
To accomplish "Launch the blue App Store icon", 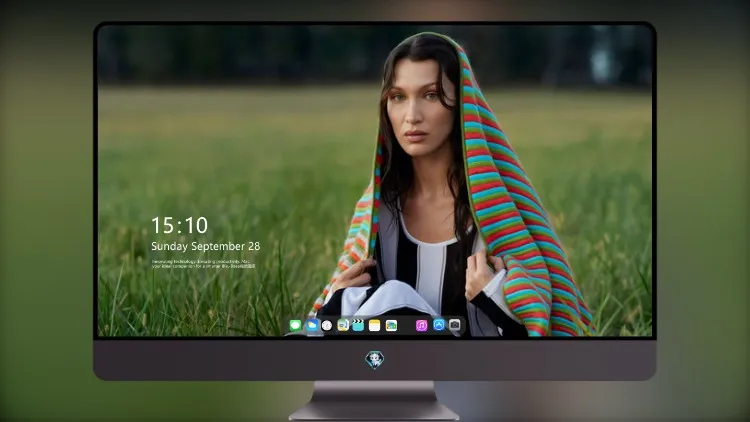I will 439,325.
